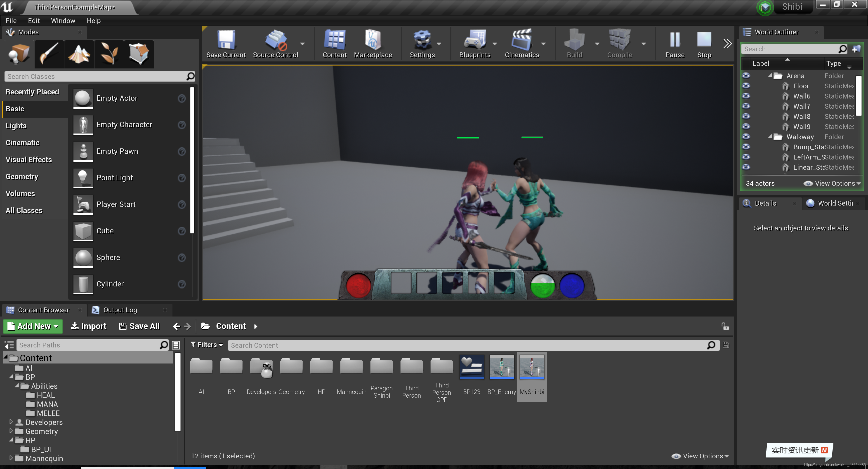Click the Save All button
This screenshot has width=868, height=469.
[x=139, y=326]
